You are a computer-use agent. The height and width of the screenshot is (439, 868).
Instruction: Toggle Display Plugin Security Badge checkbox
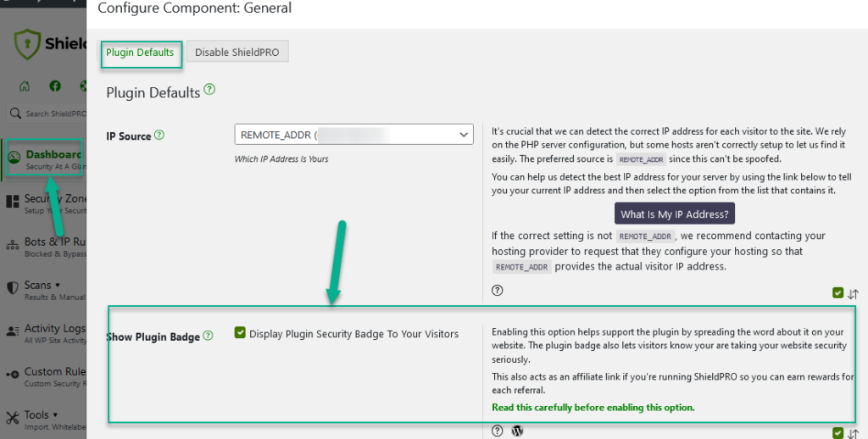coord(240,334)
